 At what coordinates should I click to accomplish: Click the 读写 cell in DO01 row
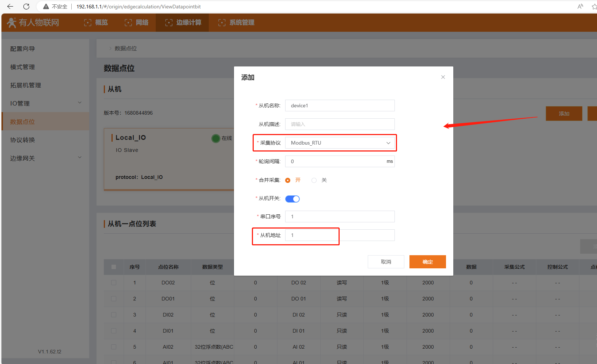(x=342, y=299)
